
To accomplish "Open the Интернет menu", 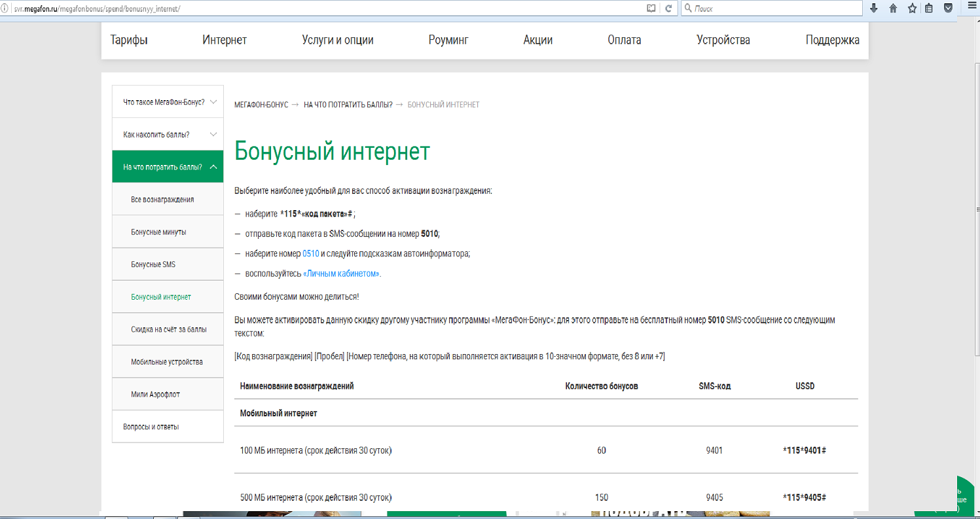I will (225, 40).
